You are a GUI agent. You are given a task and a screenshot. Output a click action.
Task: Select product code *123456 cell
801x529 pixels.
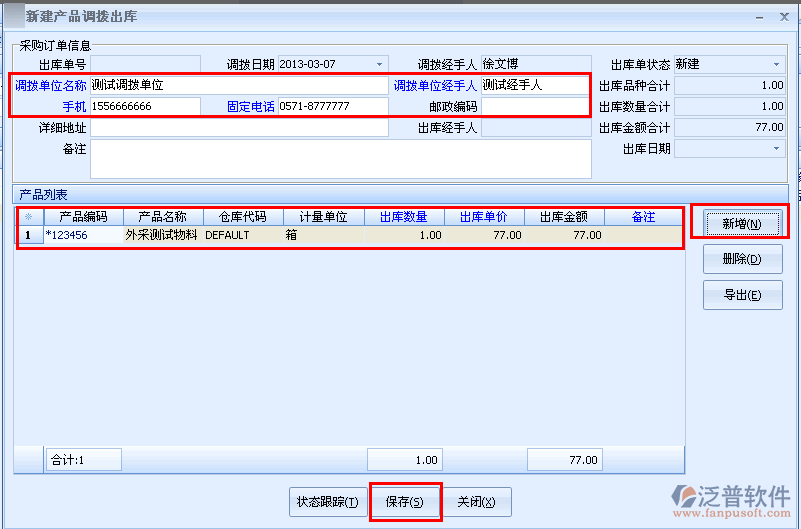tap(83, 236)
